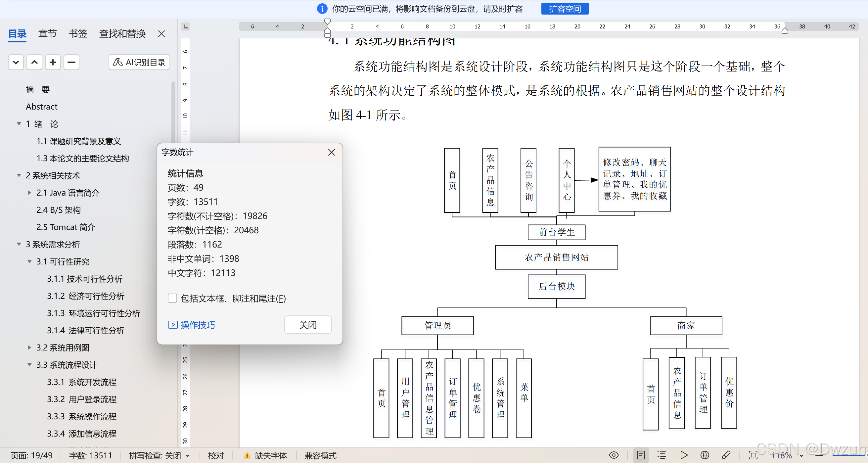Collapse the '3 系统需求分析' tree node
868x463 pixels.
click(x=19, y=244)
